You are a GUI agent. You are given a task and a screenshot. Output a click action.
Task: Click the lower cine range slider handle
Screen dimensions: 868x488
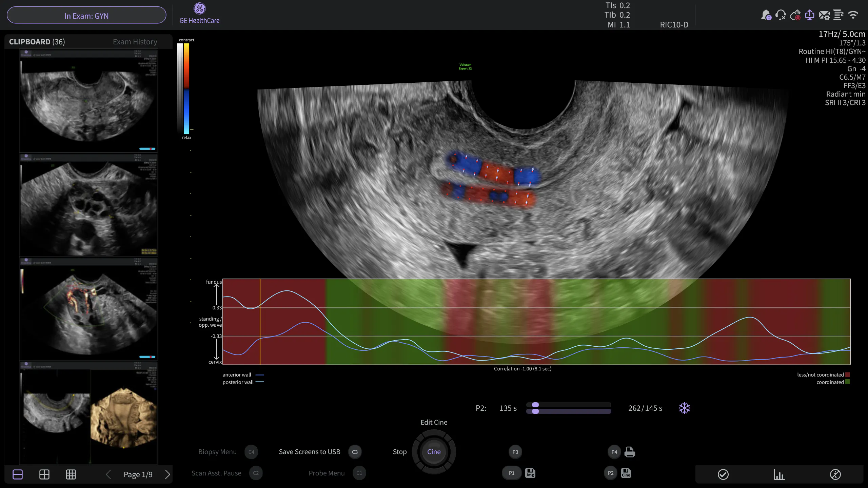535,411
